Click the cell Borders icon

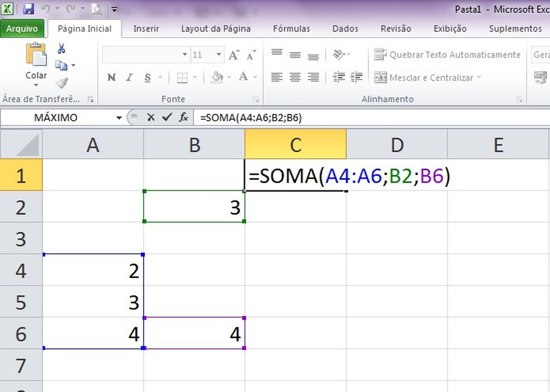coord(182,78)
